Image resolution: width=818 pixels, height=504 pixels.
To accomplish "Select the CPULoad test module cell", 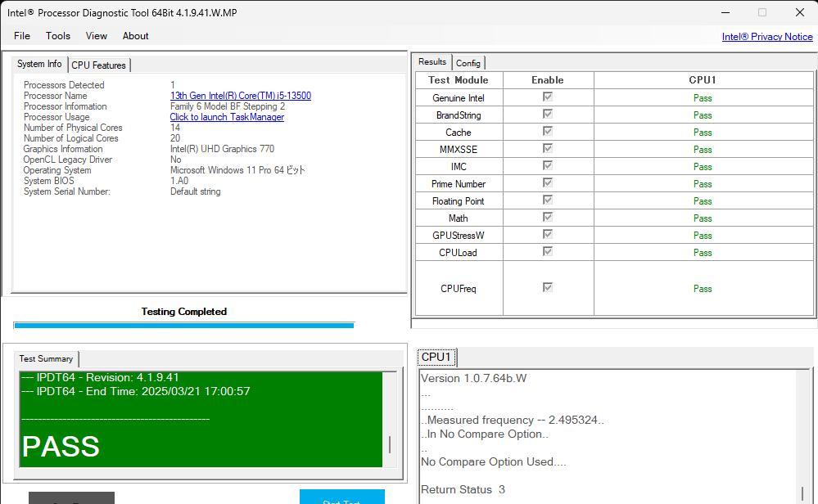I will pos(459,253).
